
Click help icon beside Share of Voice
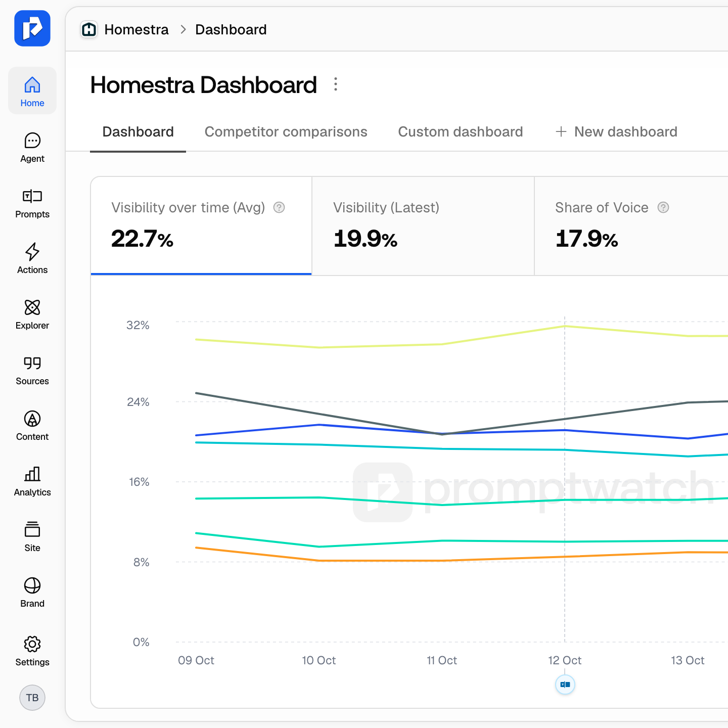(x=663, y=207)
